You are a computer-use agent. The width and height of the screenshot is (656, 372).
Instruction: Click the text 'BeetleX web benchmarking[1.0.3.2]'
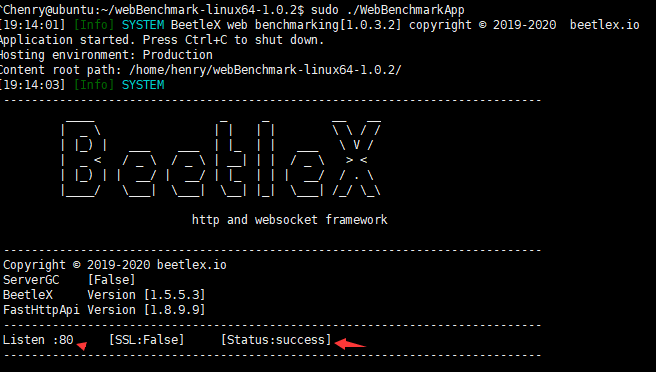point(286,25)
